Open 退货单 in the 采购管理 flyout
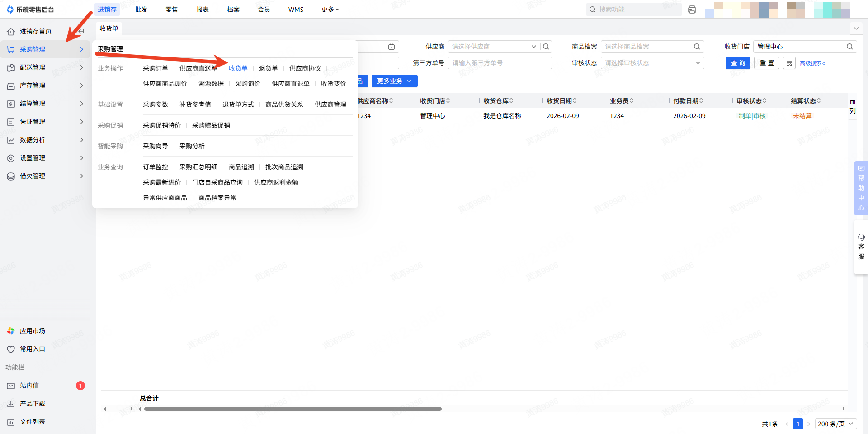868x434 pixels. [x=269, y=68]
